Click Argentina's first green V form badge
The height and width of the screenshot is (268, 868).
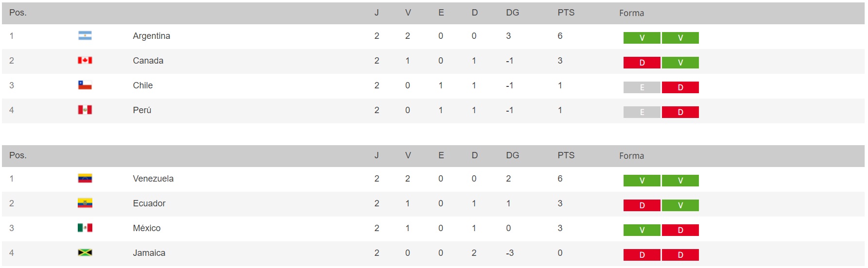[642, 38]
